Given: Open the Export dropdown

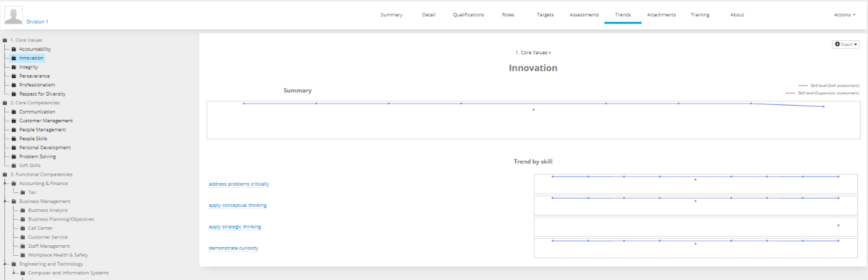Looking at the screenshot, I should point(846,44).
